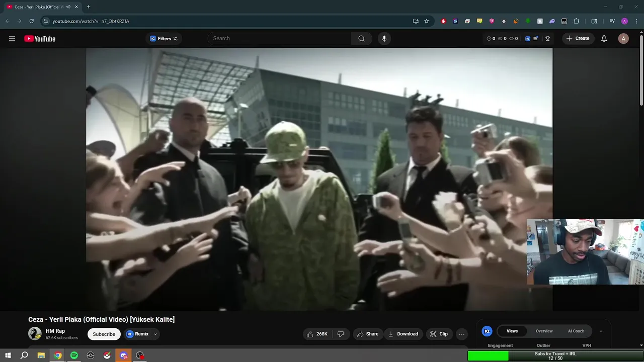Open Chrome three-dot menu

[x=636, y=21]
